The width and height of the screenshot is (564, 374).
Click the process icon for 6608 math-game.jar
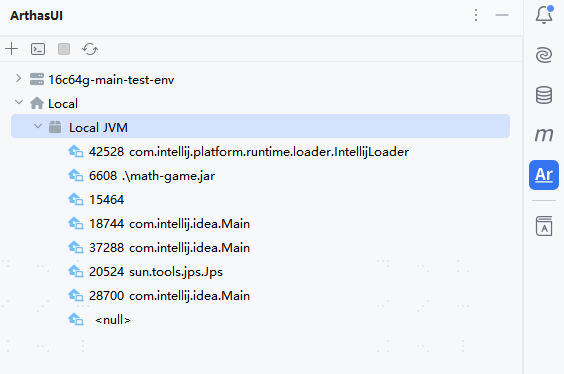click(76, 175)
